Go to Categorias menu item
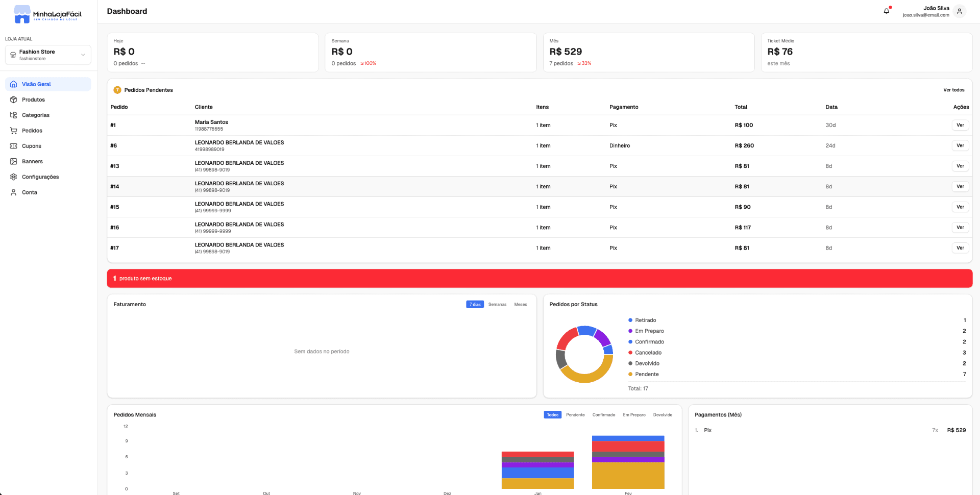 [48, 115]
